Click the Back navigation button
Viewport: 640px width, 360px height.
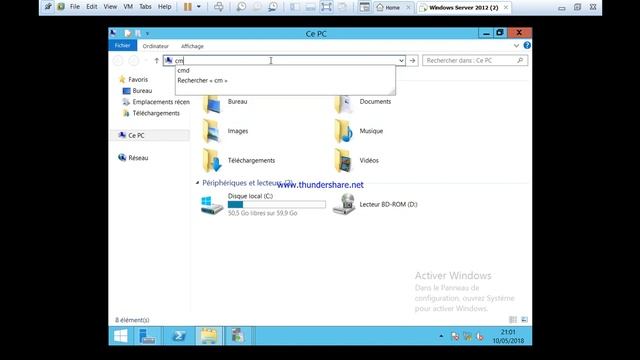click(x=118, y=60)
